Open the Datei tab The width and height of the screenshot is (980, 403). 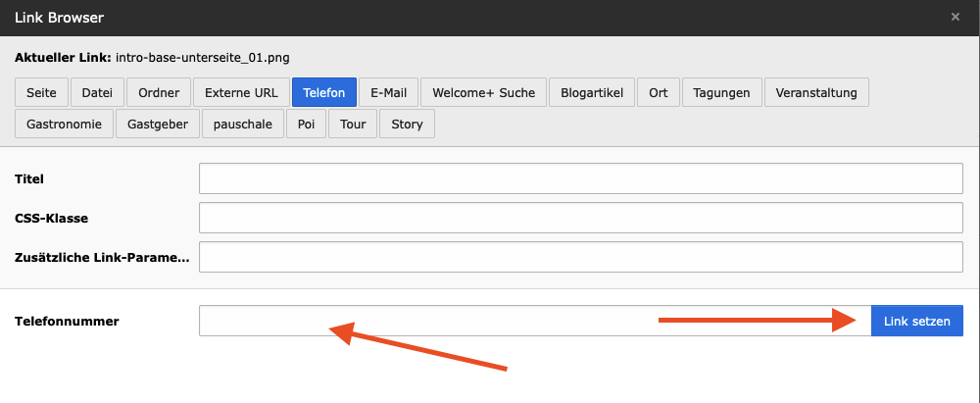(x=97, y=92)
